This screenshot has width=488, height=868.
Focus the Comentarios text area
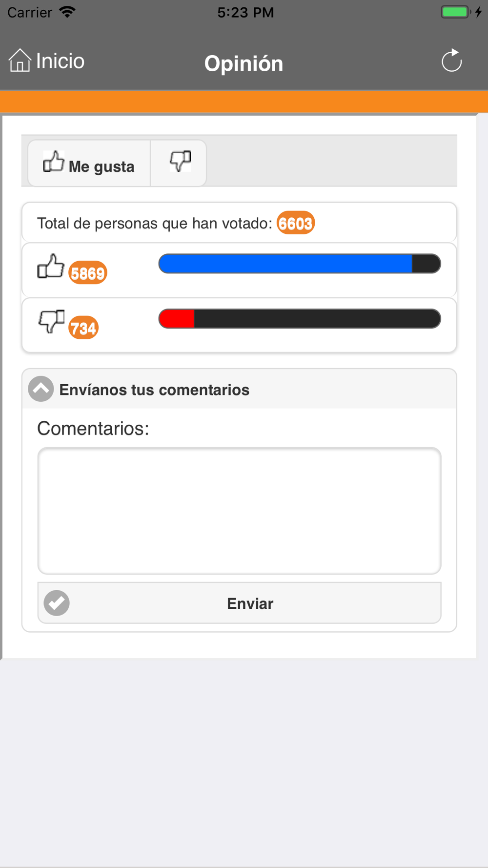tap(239, 511)
